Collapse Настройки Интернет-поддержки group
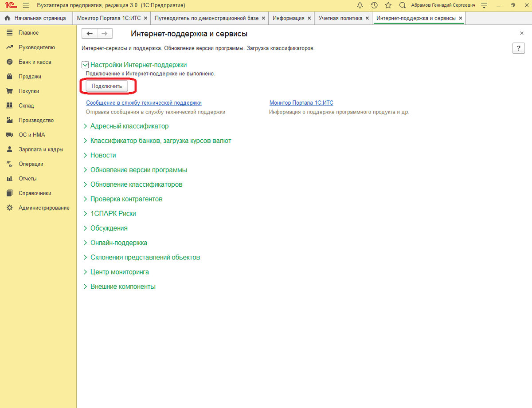532x408 pixels. click(86, 65)
